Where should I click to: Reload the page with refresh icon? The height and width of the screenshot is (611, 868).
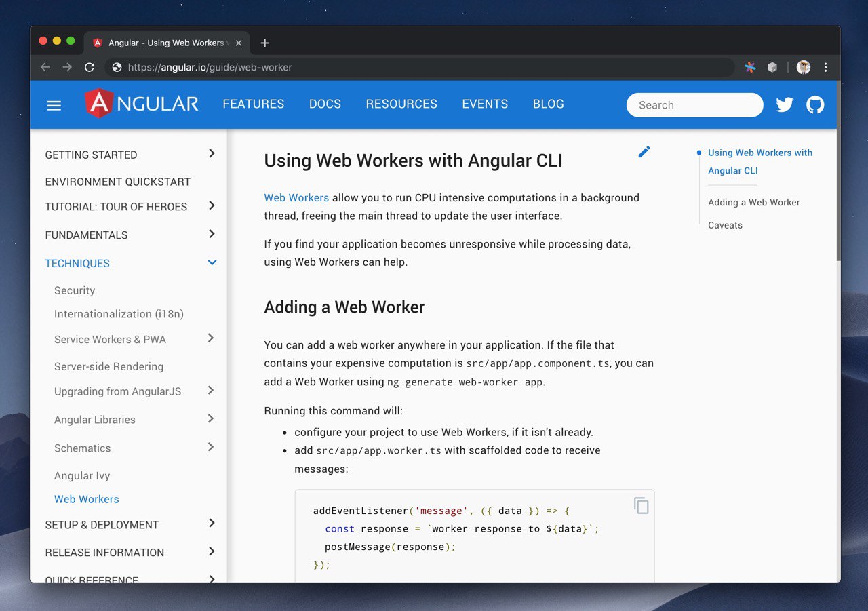[90, 67]
